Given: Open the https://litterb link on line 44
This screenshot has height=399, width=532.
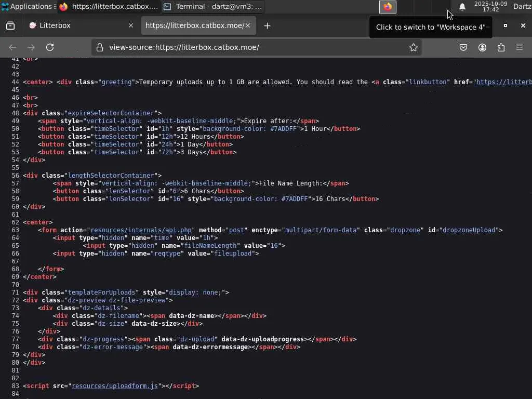Looking at the screenshot, I should [504, 82].
